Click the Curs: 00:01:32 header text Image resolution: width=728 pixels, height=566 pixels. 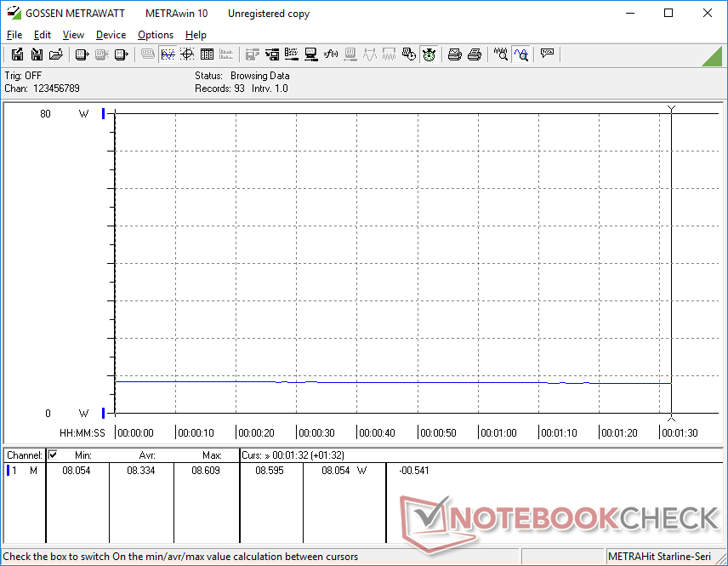[293, 455]
